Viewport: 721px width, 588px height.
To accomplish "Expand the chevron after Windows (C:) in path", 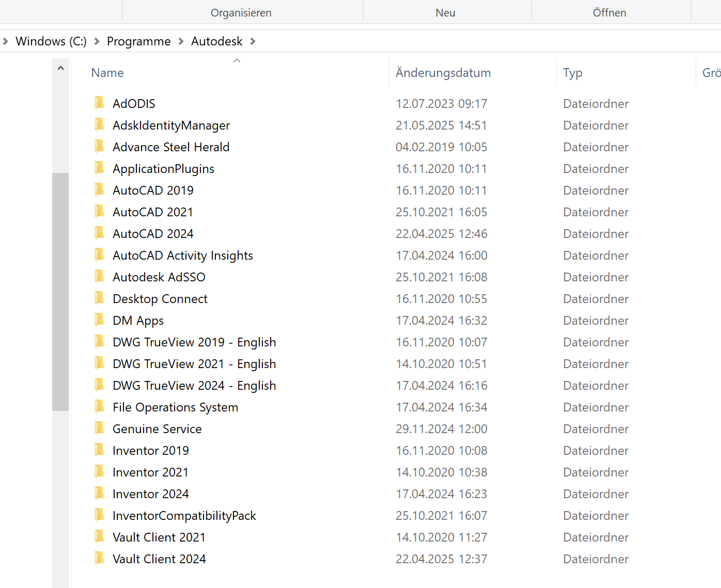I will coord(97,41).
